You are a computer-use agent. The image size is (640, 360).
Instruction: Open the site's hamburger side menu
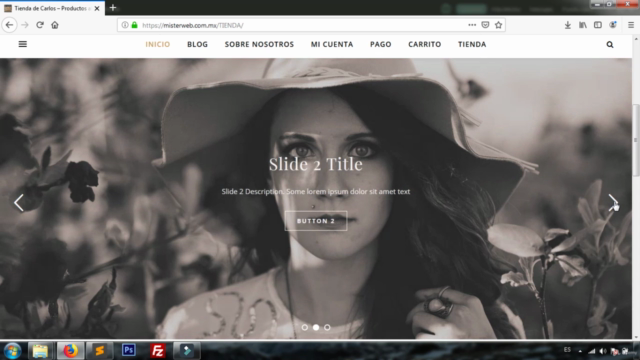pyautogui.click(x=23, y=44)
